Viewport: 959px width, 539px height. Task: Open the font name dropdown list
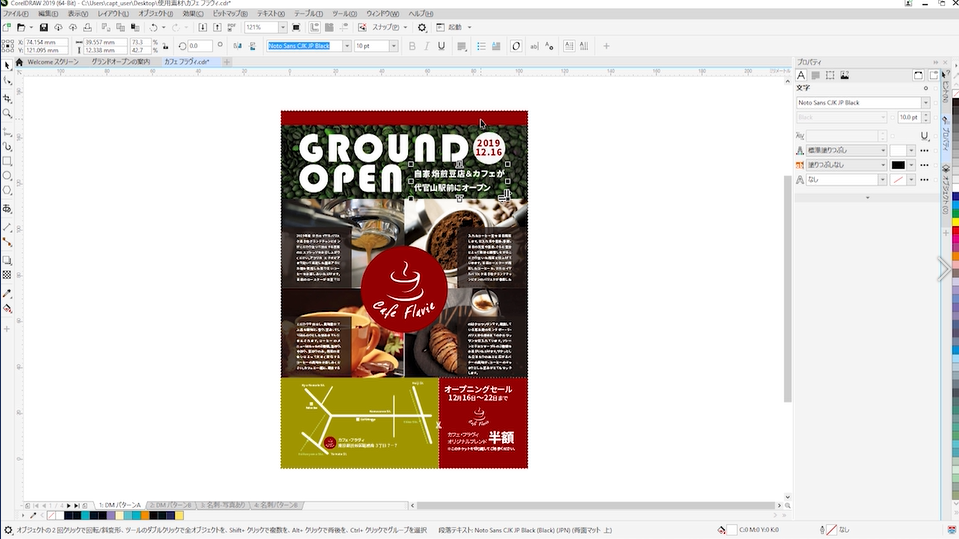347,46
